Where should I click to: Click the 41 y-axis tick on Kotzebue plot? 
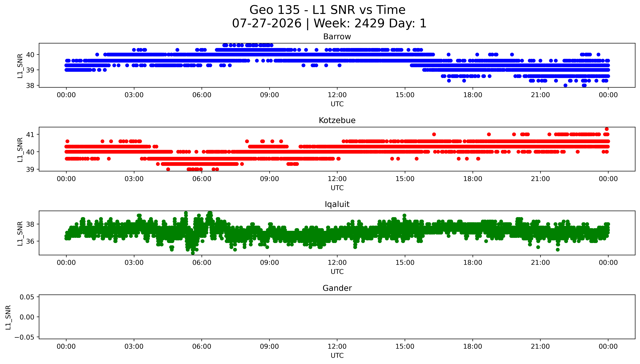30,135
